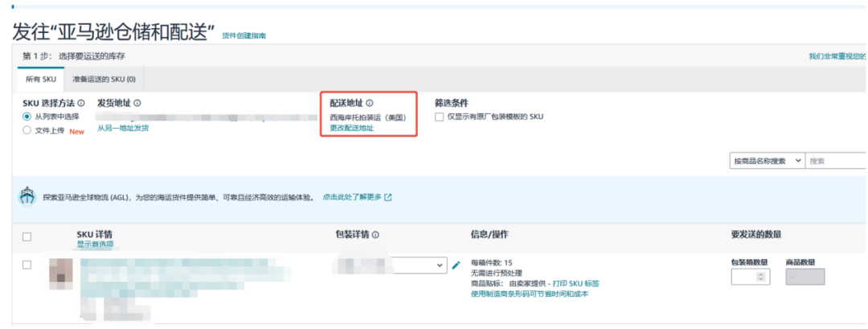Select the 文件上传 radio button
Screen dimensions: 868x329
point(27,130)
